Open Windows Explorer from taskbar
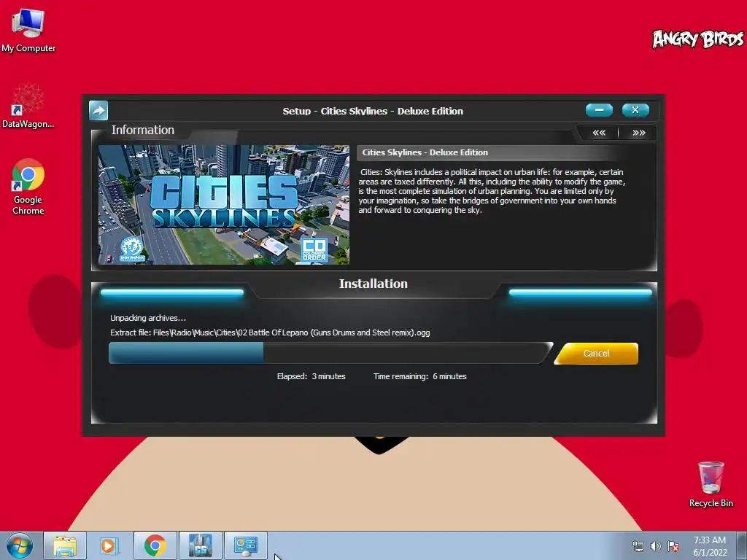 [x=65, y=545]
